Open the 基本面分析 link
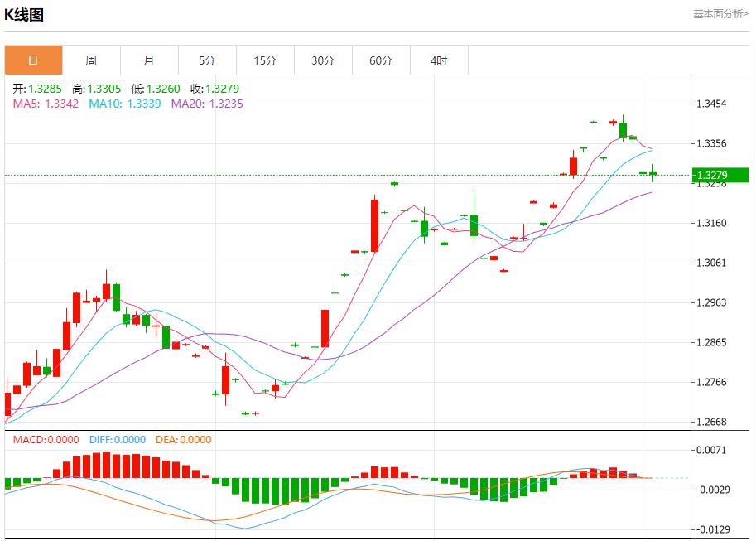The image size is (756, 541). tap(720, 14)
